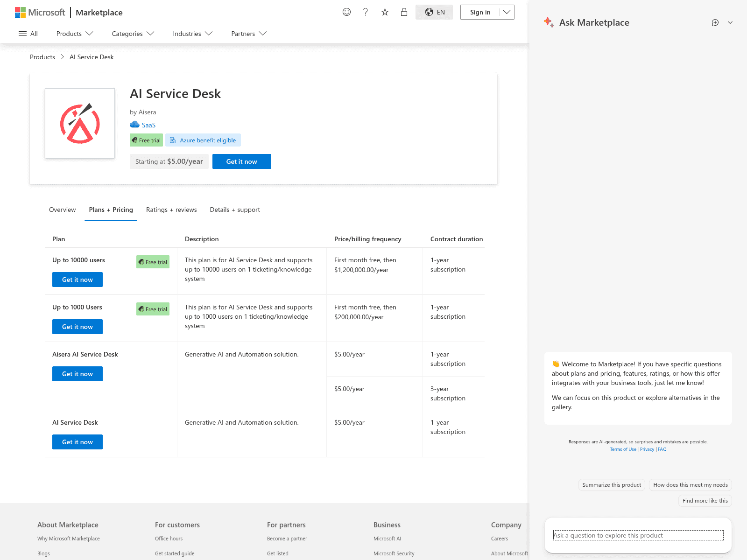Open the Ratings + reviews tab
747x560 pixels.
tap(171, 210)
